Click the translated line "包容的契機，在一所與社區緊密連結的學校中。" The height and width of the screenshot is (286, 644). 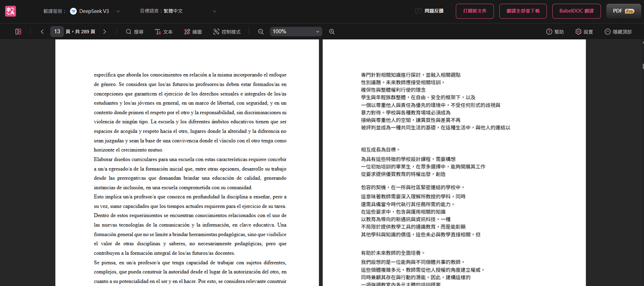coord(413,187)
